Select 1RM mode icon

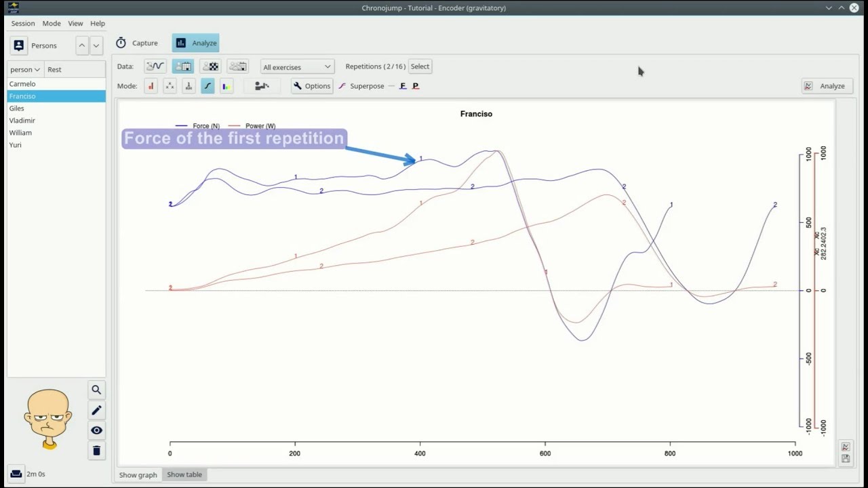click(x=189, y=86)
